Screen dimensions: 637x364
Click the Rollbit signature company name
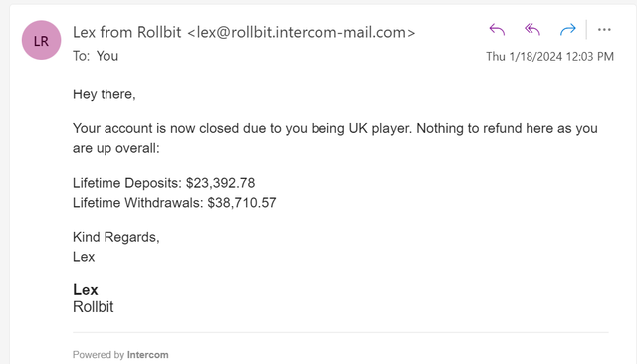tap(93, 307)
